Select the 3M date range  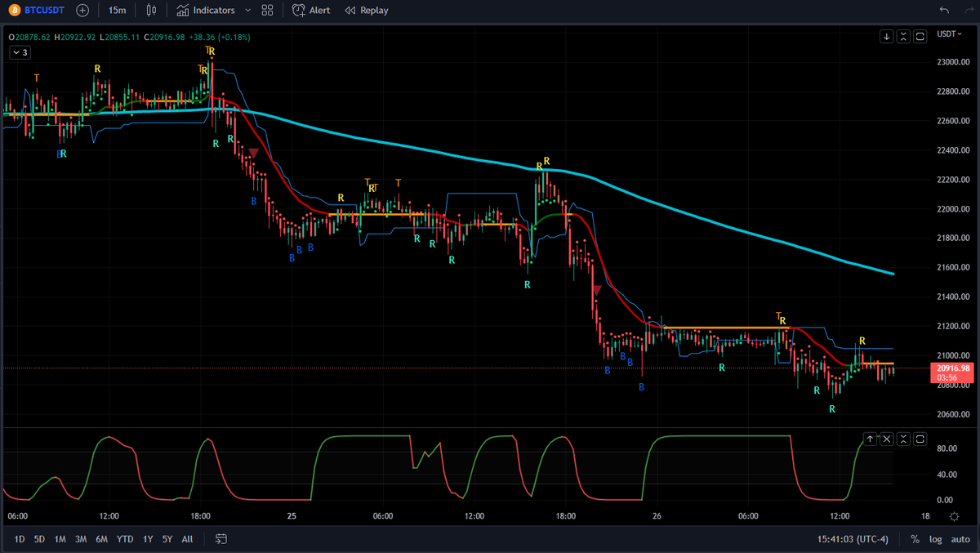pyautogui.click(x=81, y=539)
